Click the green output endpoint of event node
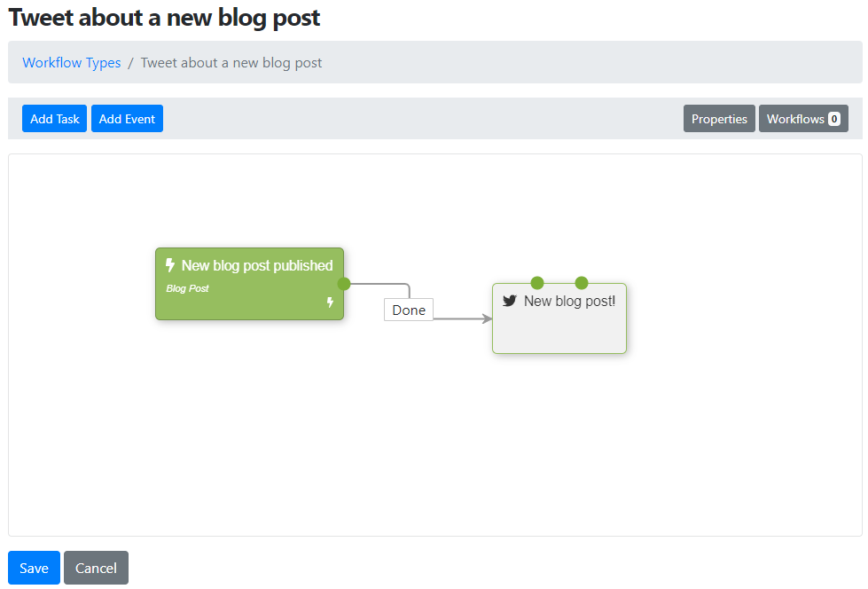Screen dimensions: 868x589 pos(344,284)
